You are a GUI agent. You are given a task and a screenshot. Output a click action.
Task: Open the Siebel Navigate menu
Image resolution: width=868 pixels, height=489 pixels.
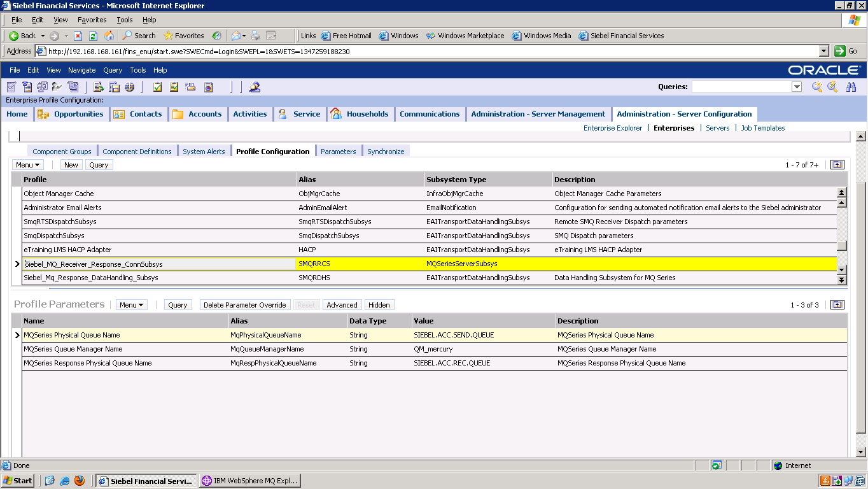click(82, 70)
